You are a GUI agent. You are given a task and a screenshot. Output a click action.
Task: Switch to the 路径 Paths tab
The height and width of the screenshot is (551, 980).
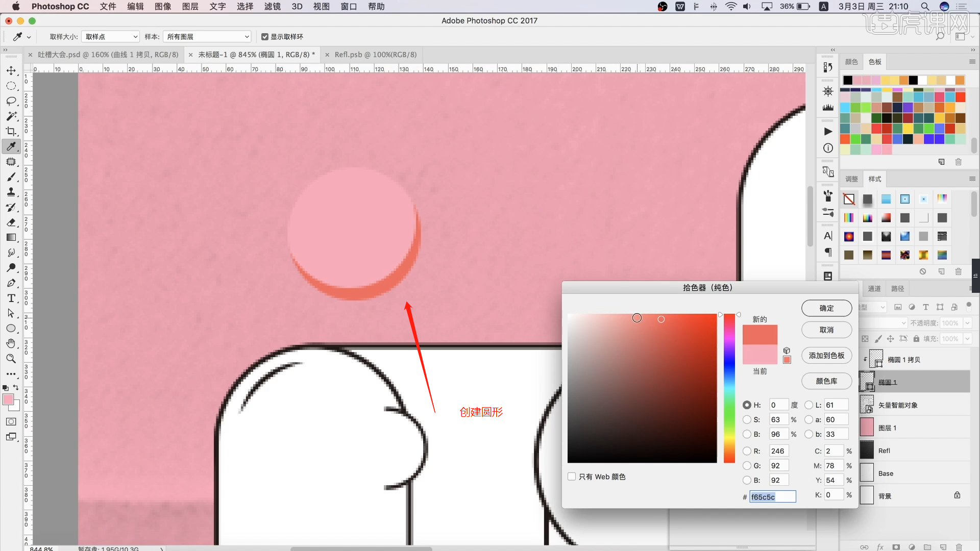(897, 289)
